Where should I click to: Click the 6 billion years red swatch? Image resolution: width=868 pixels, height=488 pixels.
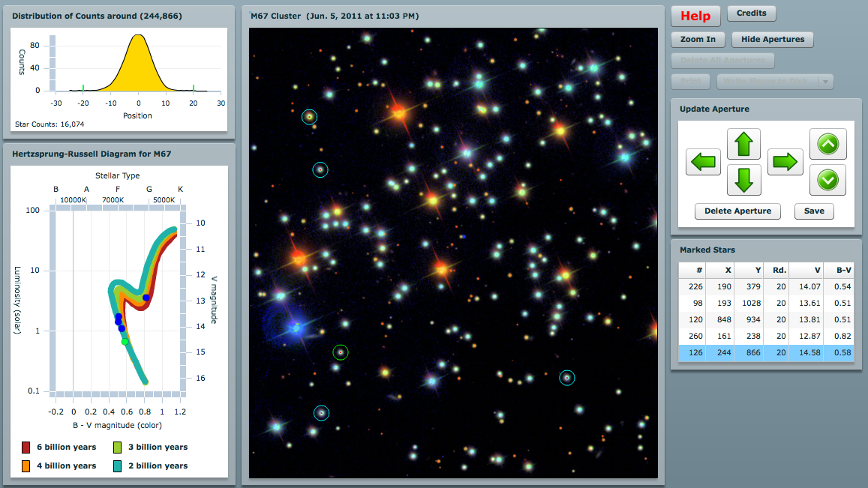[27, 448]
